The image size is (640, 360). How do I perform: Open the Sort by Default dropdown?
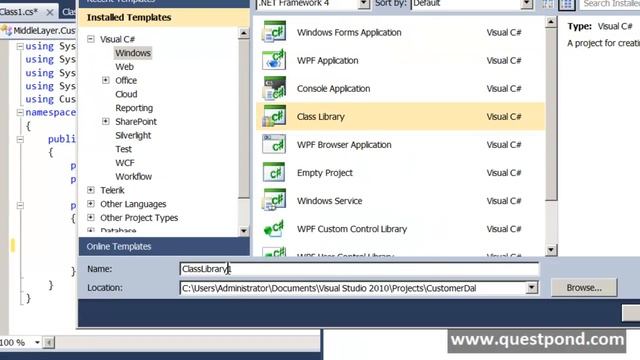click(x=527, y=4)
